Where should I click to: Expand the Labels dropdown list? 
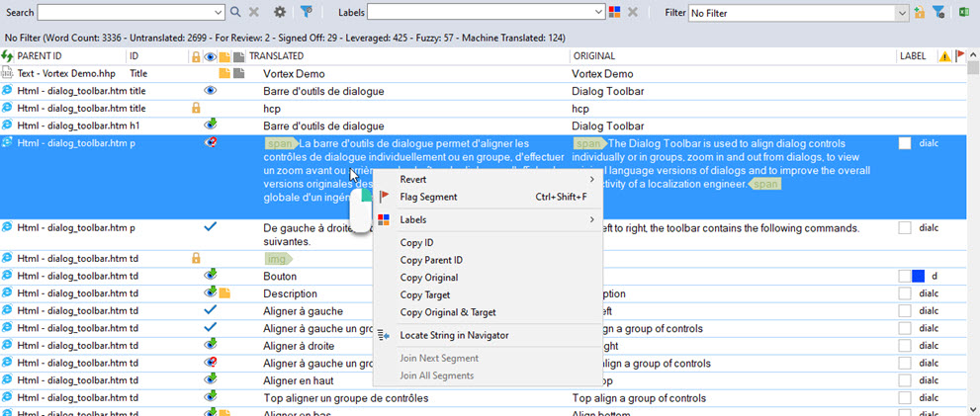[598, 13]
